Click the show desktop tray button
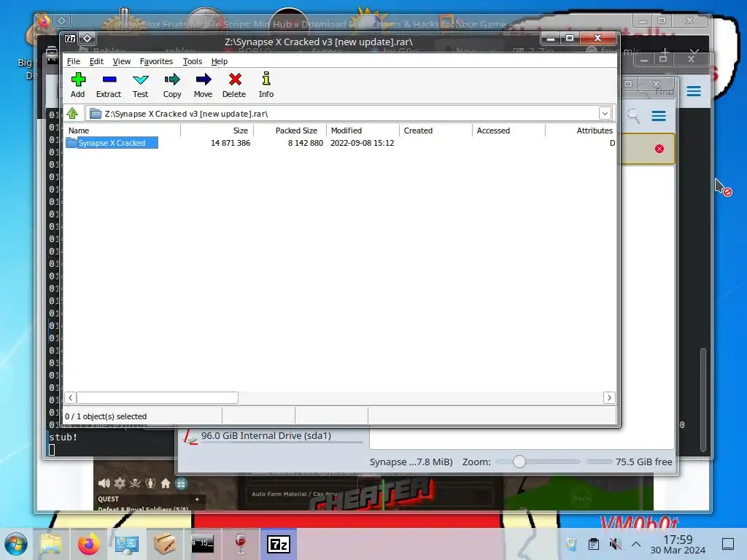Screen dimensions: 747x560 pyautogui.click(x=728, y=544)
